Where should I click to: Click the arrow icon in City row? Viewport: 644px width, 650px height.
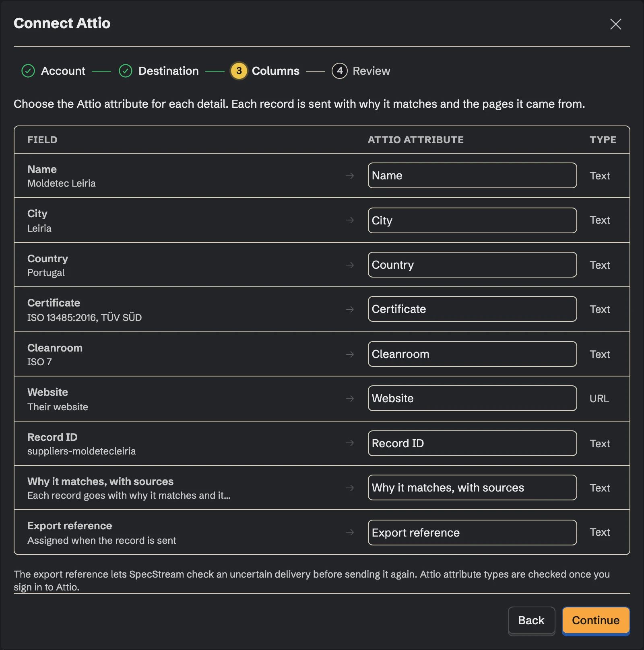pyautogui.click(x=350, y=220)
